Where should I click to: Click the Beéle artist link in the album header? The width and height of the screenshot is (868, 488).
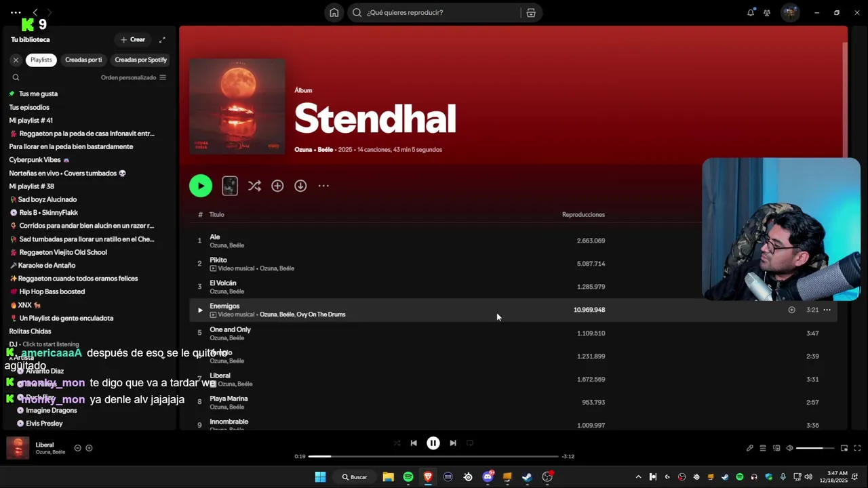325,149
